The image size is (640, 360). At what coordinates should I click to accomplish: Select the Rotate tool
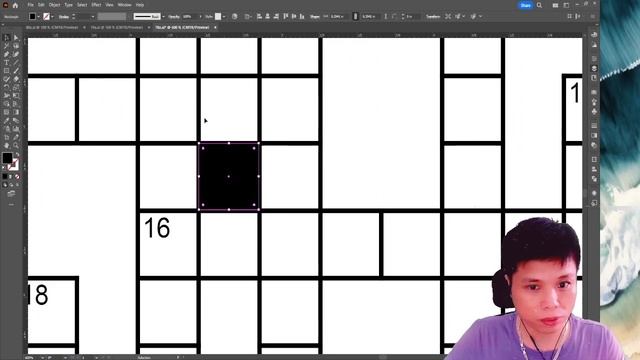pos(7,87)
